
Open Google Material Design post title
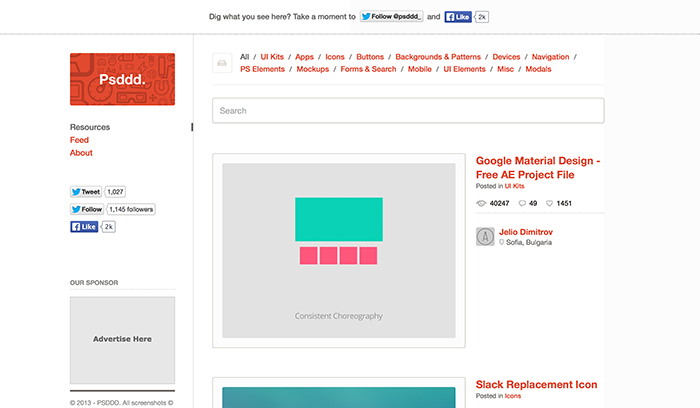(538, 168)
